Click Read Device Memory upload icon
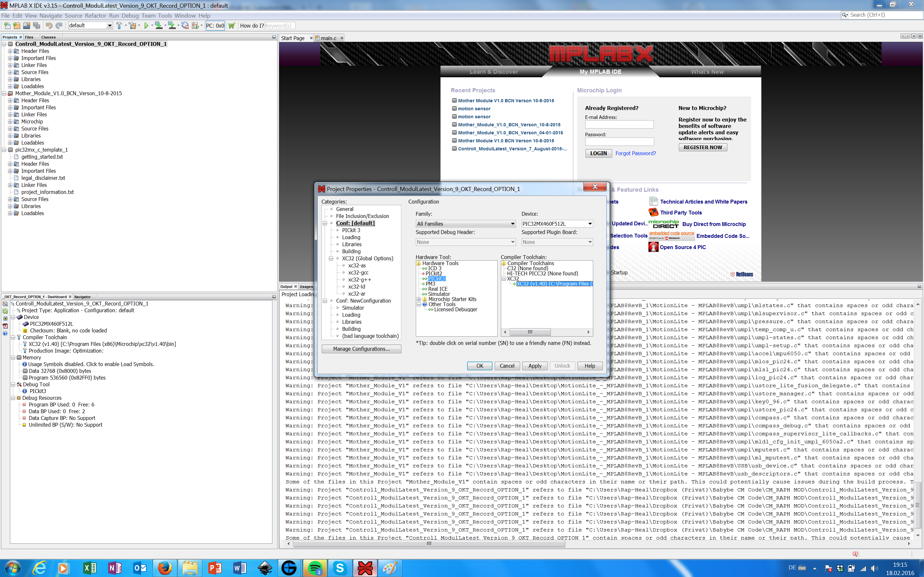The width and height of the screenshot is (924, 577). (x=171, y=26)
